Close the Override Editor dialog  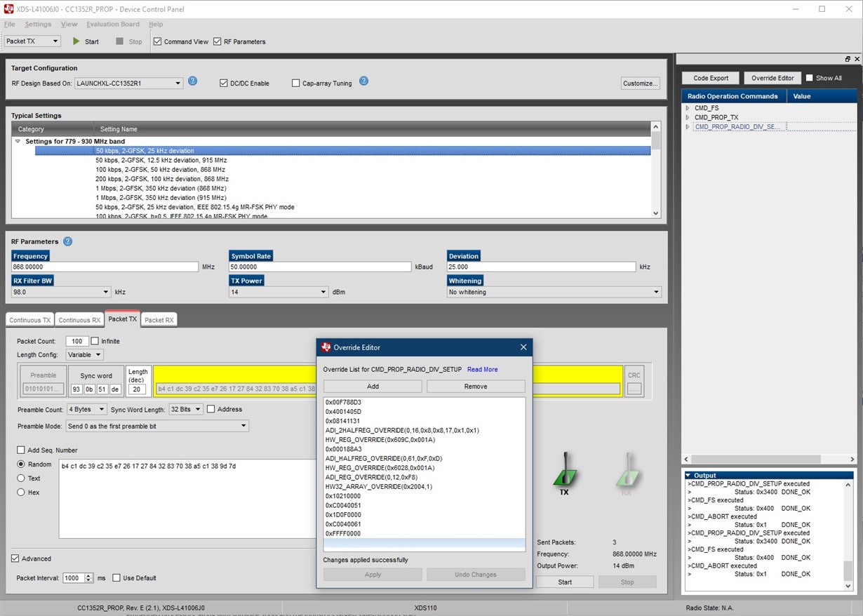(523, 347)
